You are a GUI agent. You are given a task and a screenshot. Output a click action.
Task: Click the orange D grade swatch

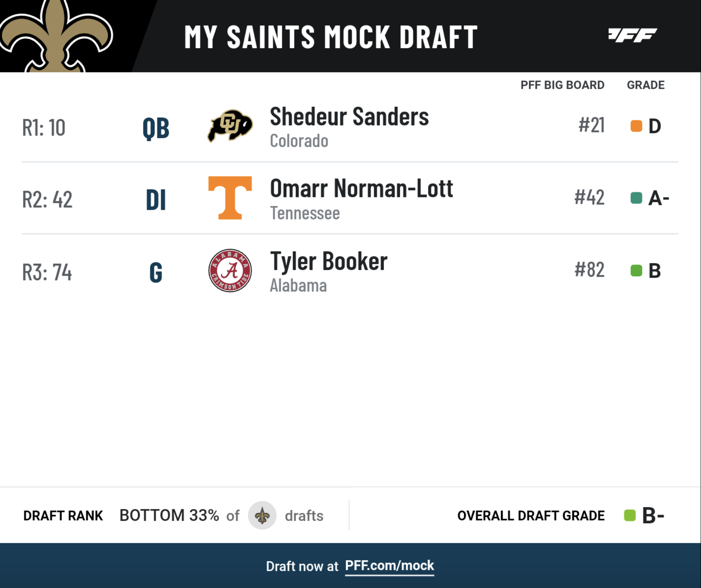coord(636,126)
